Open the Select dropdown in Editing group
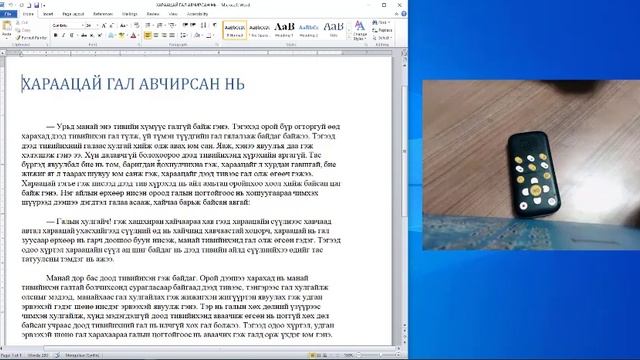Viewport: 640px width, 360px height. [x=382, y=38]
